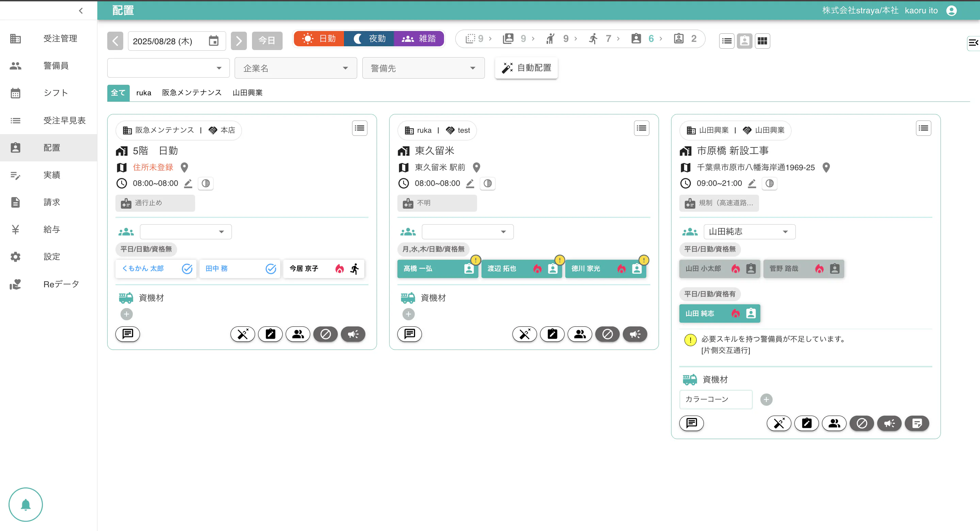Switch to grid view icon

pos(762,41)
